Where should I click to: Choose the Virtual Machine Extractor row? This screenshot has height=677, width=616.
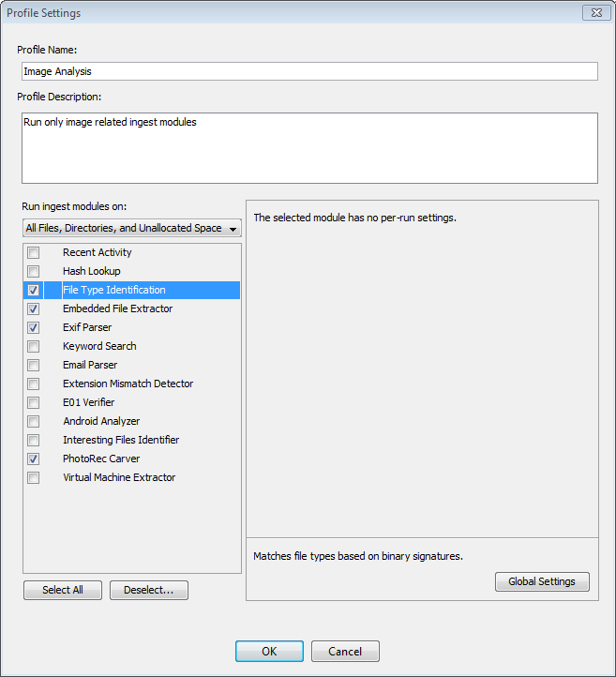click(x=119, y=477)
